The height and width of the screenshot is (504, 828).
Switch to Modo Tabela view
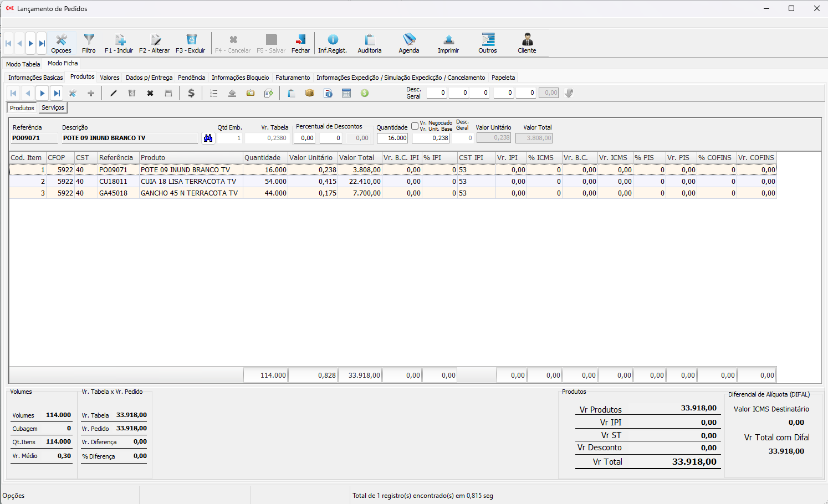(x=23, y=64)
